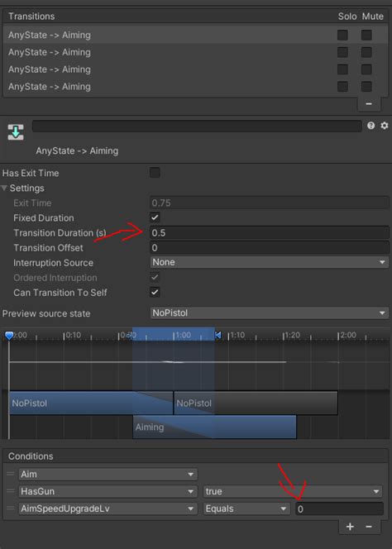Click the Transition Duration field showing 0.5
The width and height of the screenshot is (392, 549).
pos(270,233)
